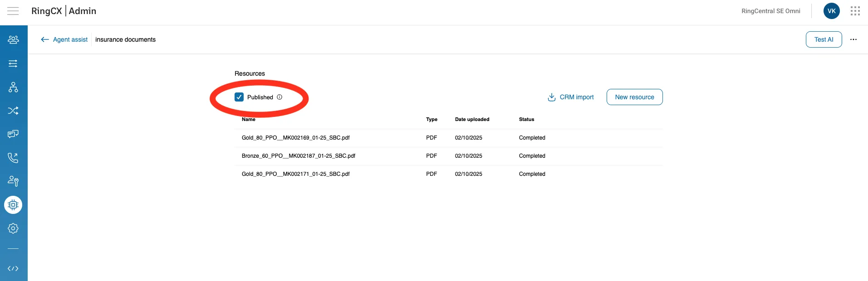Select the AI chip sidebar icon
The width and height of the screenshot is (868, 281).
pyautogui.click(x=13, y=205)
